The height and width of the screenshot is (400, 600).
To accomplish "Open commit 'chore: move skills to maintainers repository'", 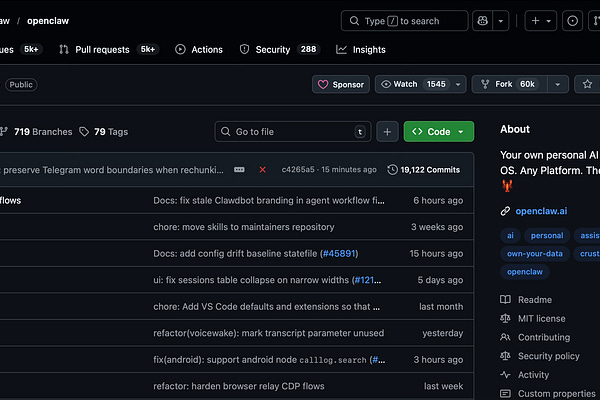I will (x=244, y=227).
